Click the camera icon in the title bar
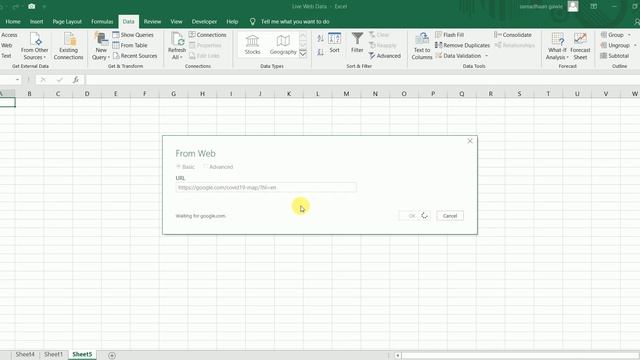Image resolution: width=640 pixels, height=360 pixels. (x=31, y=6)
